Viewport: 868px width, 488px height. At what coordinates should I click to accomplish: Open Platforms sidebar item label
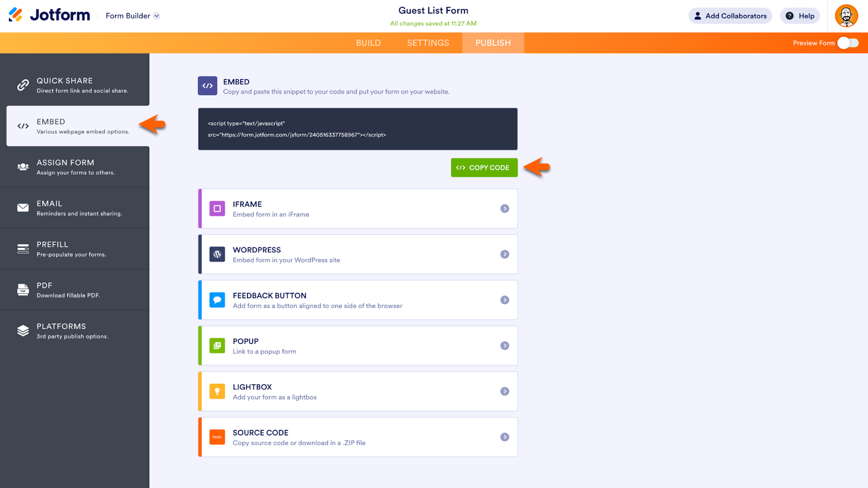61,326
